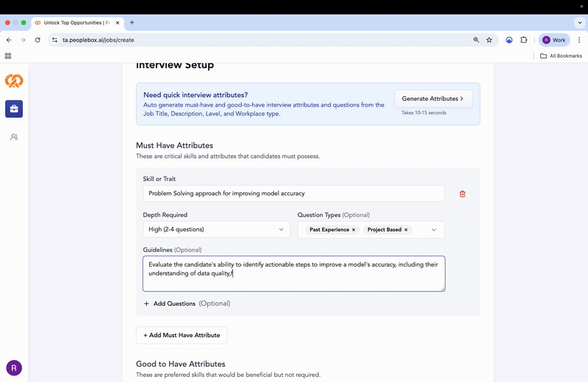Image resolution: width=588 pixels, height=382 pixels.
Task: Bookmark this page with star icon
Action: point(490,40)
